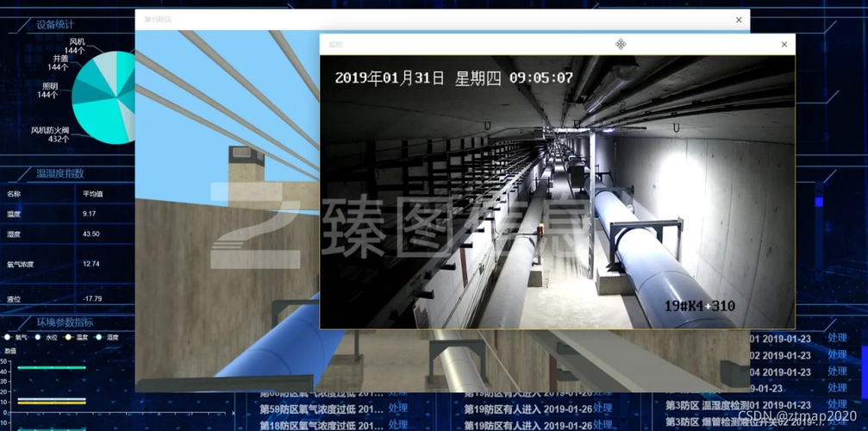This screenshot has width=868, height=431.
Task: Click the 风机防火阀 432个 pie label
Action: tap(50, 134)
